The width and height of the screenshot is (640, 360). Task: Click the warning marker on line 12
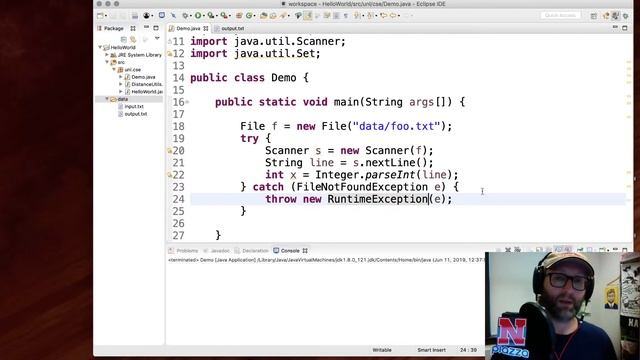click(x=170, y=54)
